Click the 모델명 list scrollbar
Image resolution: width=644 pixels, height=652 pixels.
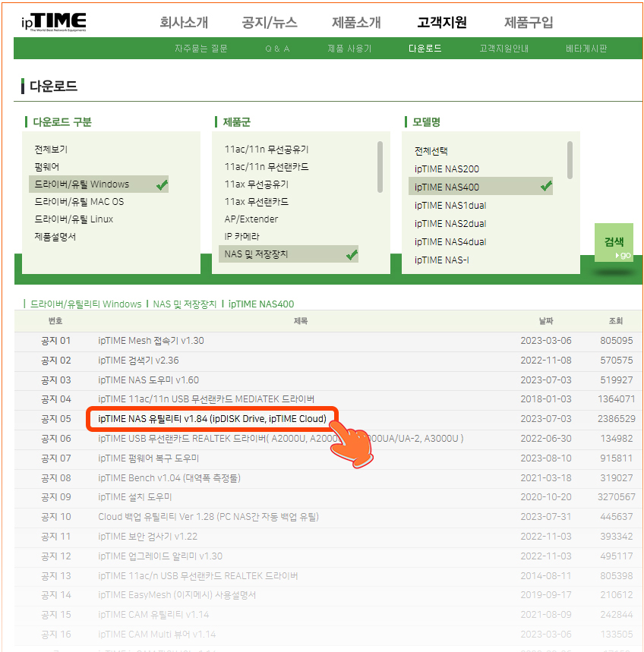(570, 160)
